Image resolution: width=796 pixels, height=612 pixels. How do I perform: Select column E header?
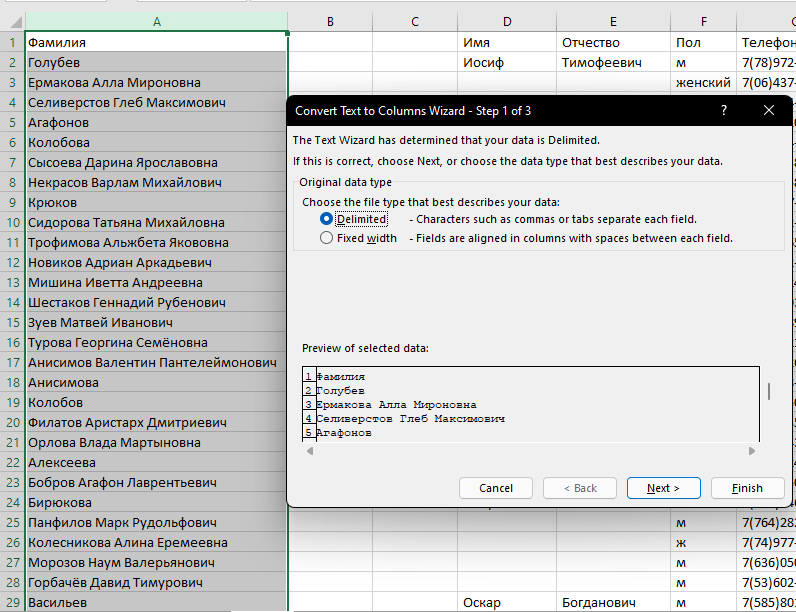click(x=613, y=22)
